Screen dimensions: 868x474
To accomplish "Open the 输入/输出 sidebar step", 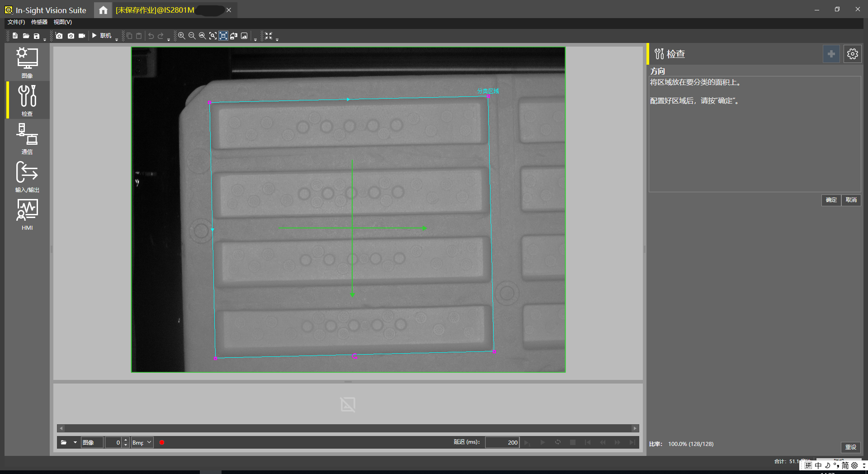I will pyautogui.click(x=27, y=176).
